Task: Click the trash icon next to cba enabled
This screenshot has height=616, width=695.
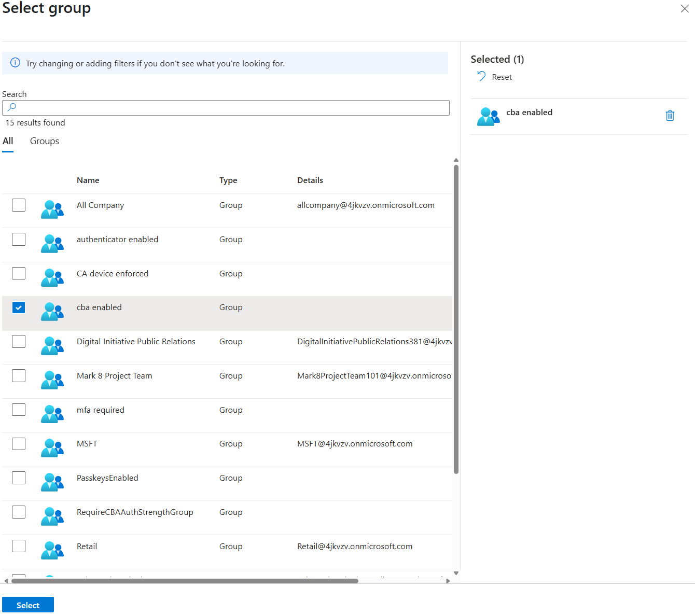Action: pos(670,116)
